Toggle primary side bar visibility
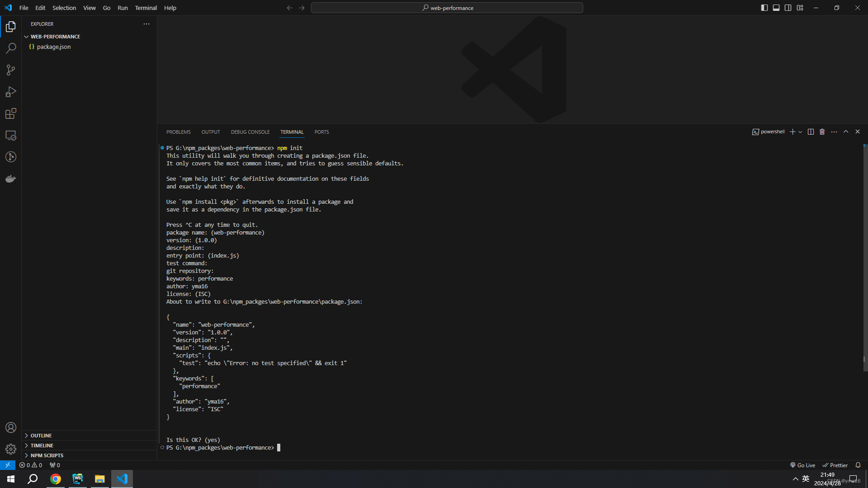Image resolution: width=868 pixels, height=488 pixels. click(x=764, y=8)
